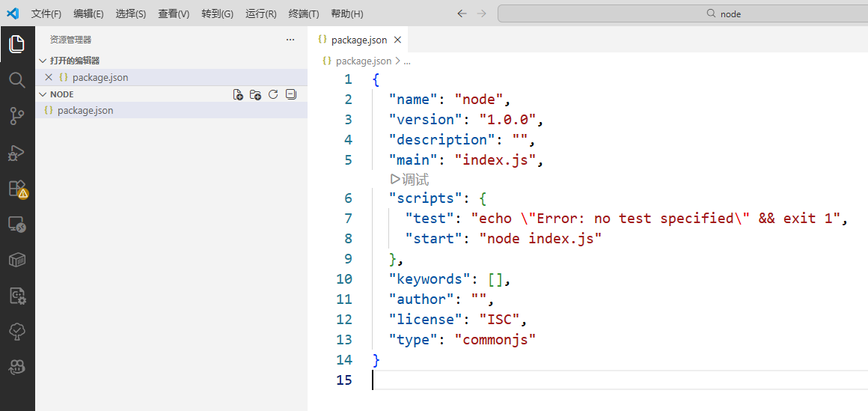Viewport: 868px width, 411px height.
Task: Open the Run and Debug view
Action: pyautogui.click(x=16, y=153)
